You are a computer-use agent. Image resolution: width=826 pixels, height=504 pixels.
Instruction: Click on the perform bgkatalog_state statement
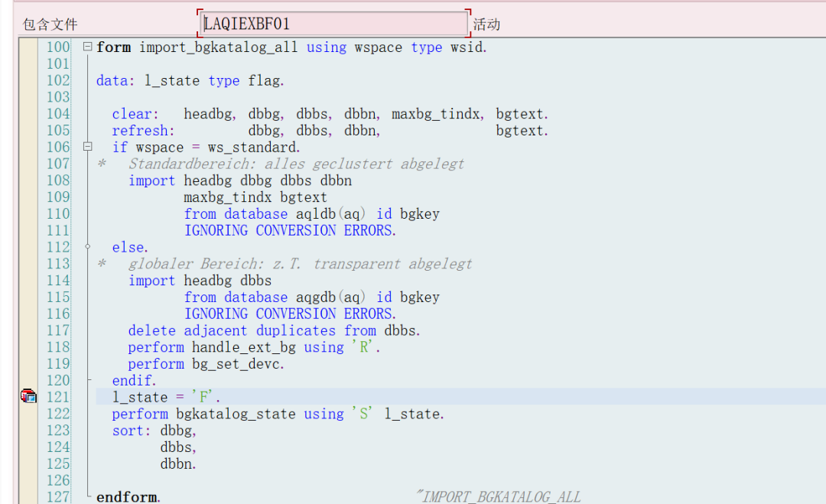pos(278,414)
